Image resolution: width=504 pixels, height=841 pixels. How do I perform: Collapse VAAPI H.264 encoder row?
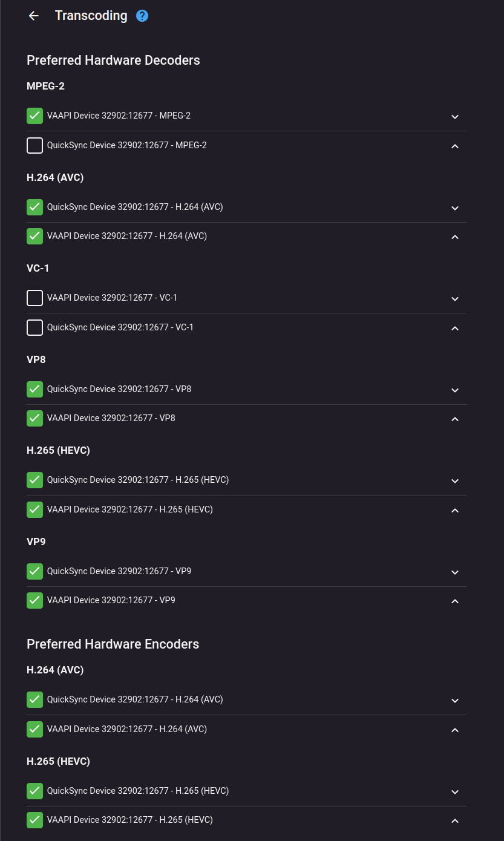(455, 730)
